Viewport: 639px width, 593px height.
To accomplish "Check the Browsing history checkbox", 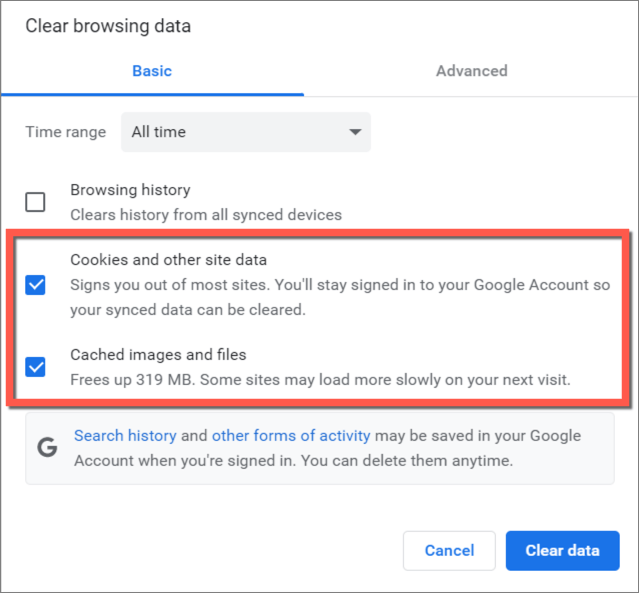I will 35,202.
